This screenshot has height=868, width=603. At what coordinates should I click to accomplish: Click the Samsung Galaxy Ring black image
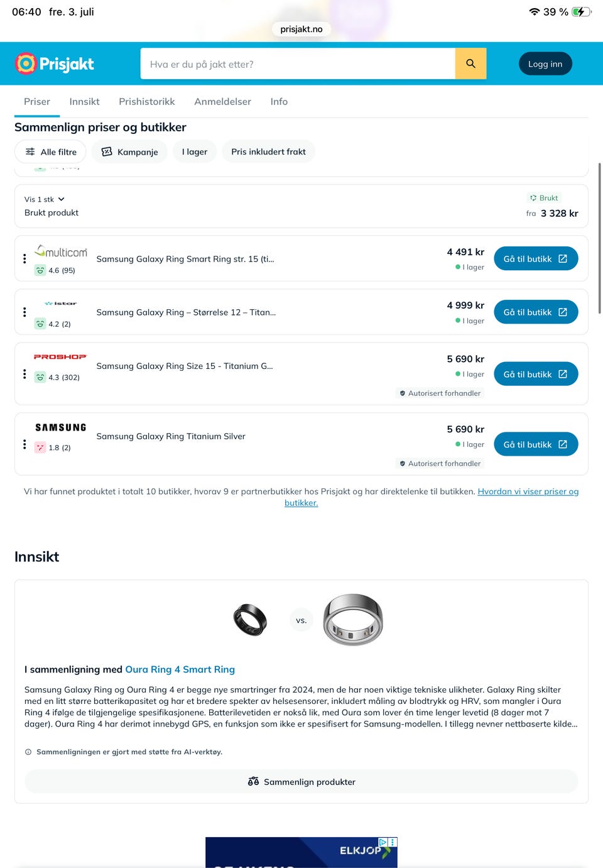tap(250, 620)
